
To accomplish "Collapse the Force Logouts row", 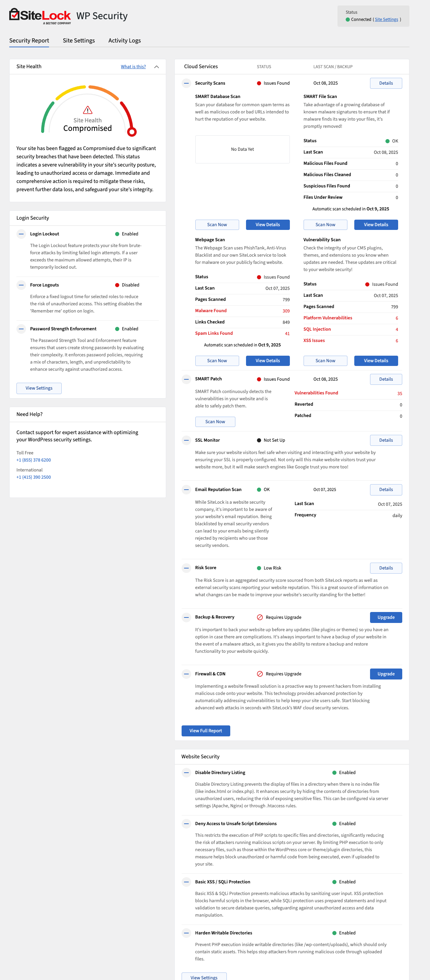I will [x=21, y=285].
